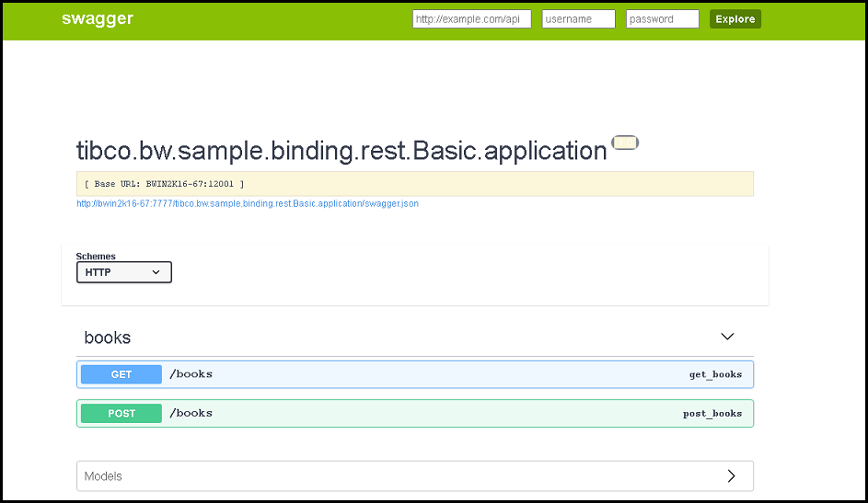Image resolution: width=868 pixels, height=503 pixels.
Task: Click the Explore button
Action: [735, 18]
